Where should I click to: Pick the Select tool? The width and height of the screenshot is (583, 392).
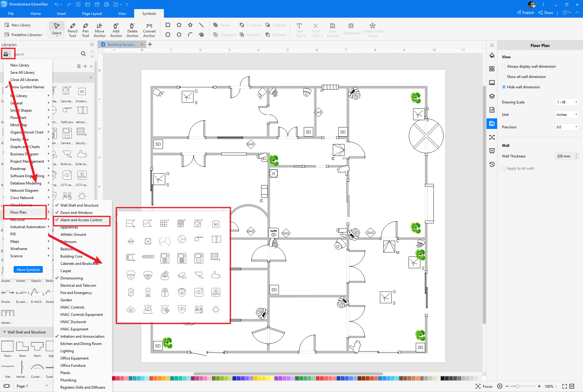pyautogui.click(x=56, y=29)
